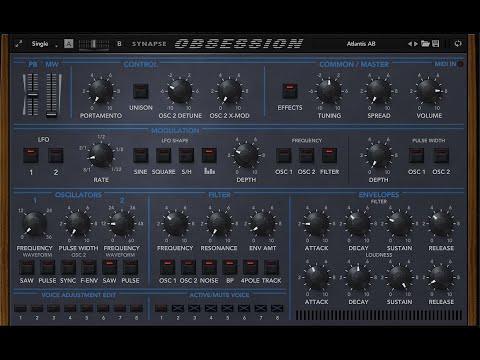480x360 pixels.
Task: Unmute voice 2 in Active/Mute Voice
Action: (178, 308)
